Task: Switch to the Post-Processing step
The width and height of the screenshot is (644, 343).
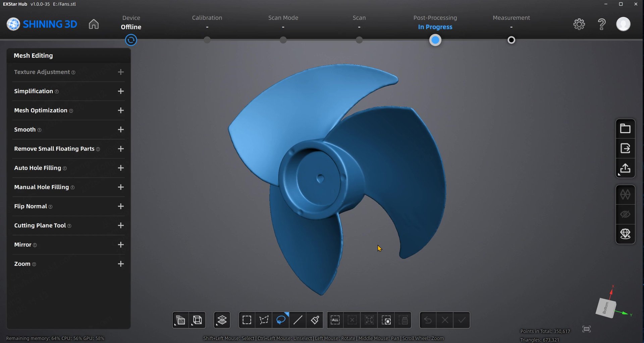Action: [435, 40]
